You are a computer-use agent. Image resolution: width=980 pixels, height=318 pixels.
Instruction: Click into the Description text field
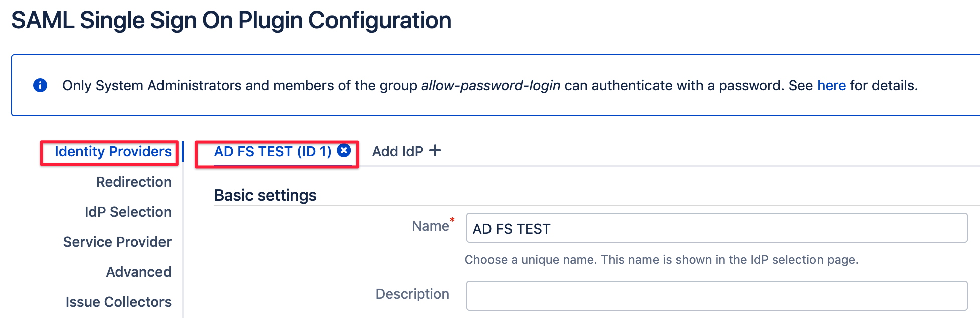coord(716,295)
